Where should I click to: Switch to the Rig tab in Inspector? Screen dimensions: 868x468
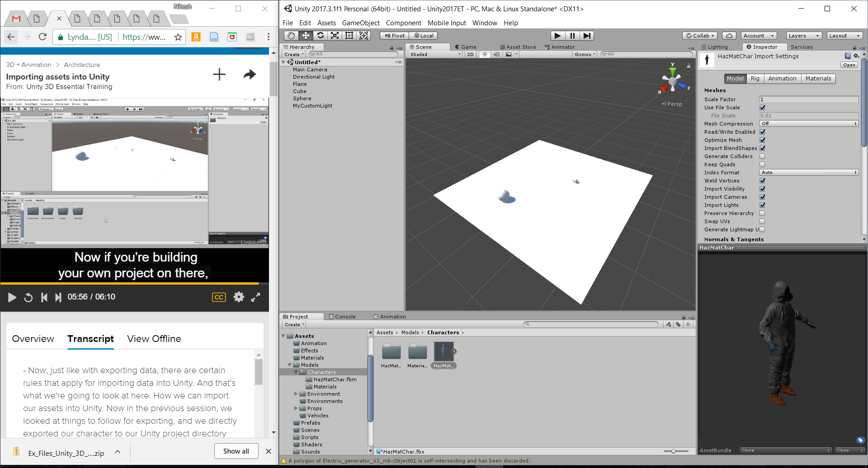[755, 79]
